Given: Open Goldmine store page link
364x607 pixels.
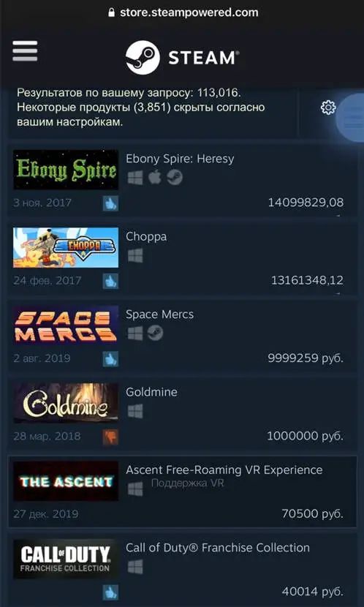Looking at the screenshot, I should click(x=151, y=392).
